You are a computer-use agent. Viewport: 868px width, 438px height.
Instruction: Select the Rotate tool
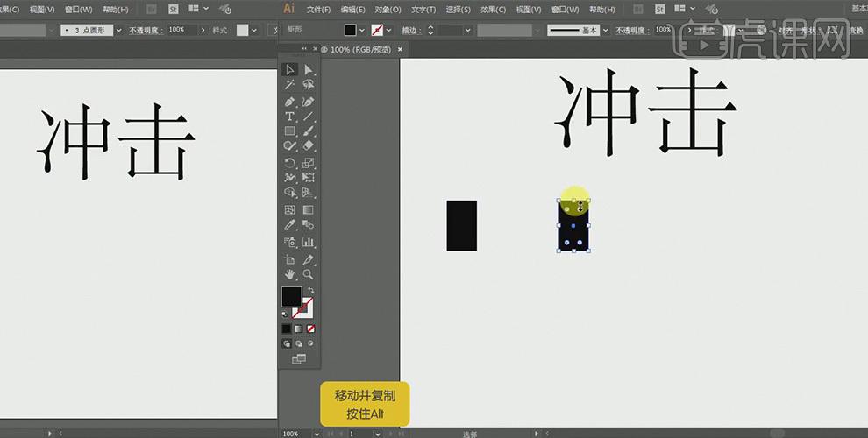pos(289,163)
